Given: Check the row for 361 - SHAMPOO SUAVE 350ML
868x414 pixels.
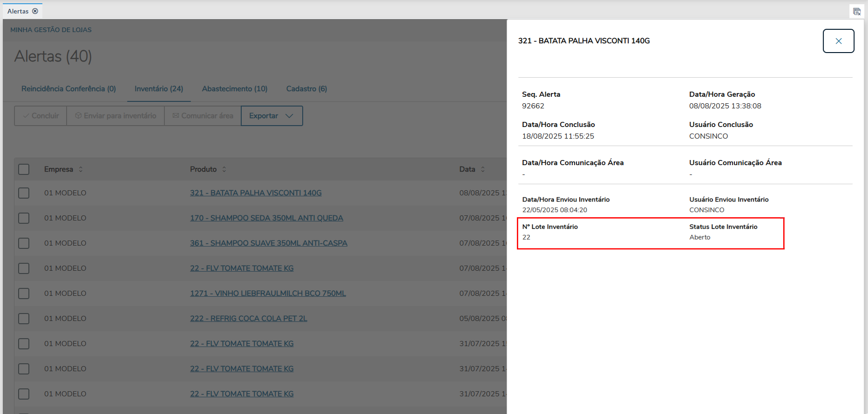Looking at the screenshot, I should (24, 243).
